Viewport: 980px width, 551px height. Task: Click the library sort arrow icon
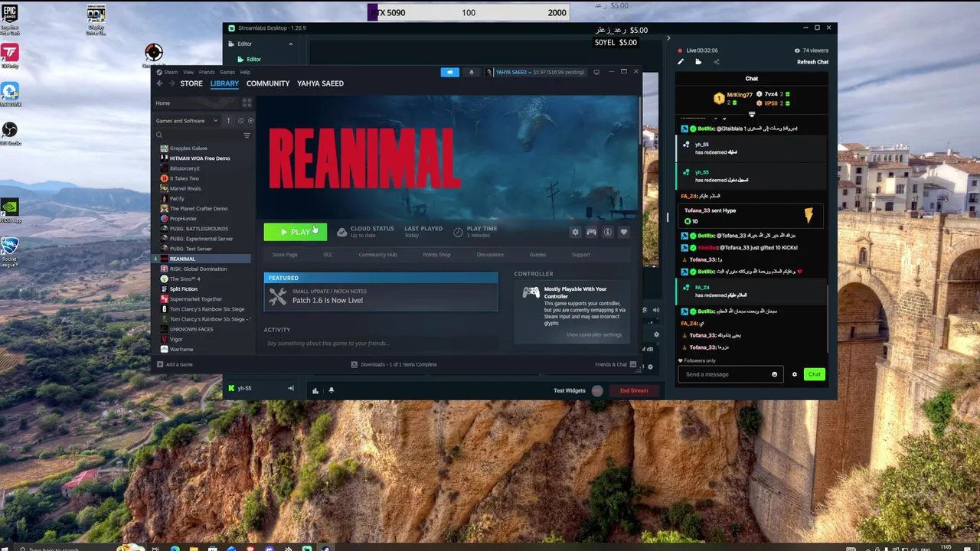(228, 120)
